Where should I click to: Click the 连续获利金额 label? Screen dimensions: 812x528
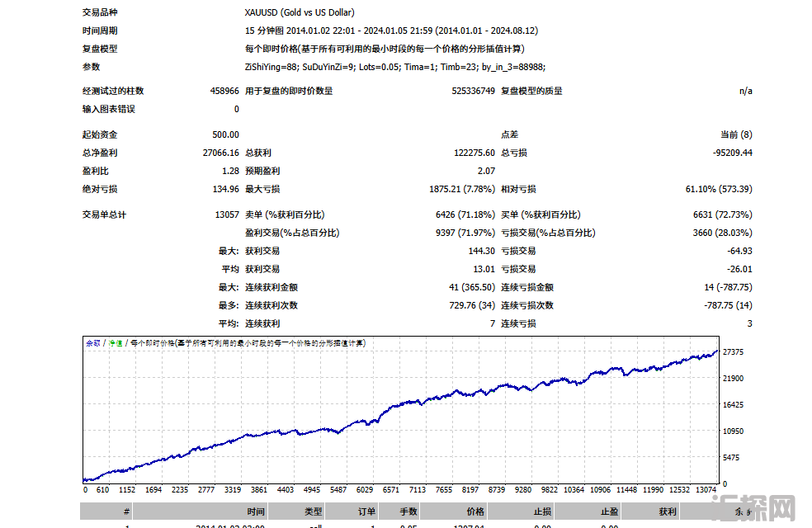[271, 287]
